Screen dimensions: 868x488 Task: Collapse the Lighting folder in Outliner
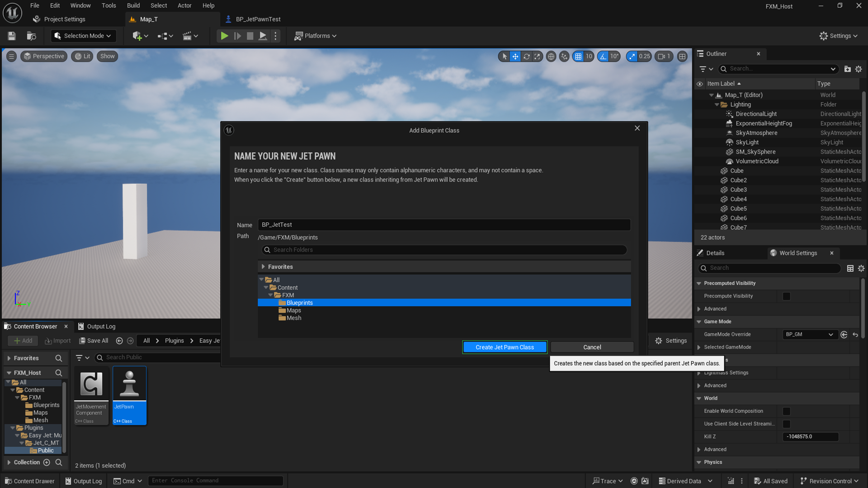tap(717, 105)
